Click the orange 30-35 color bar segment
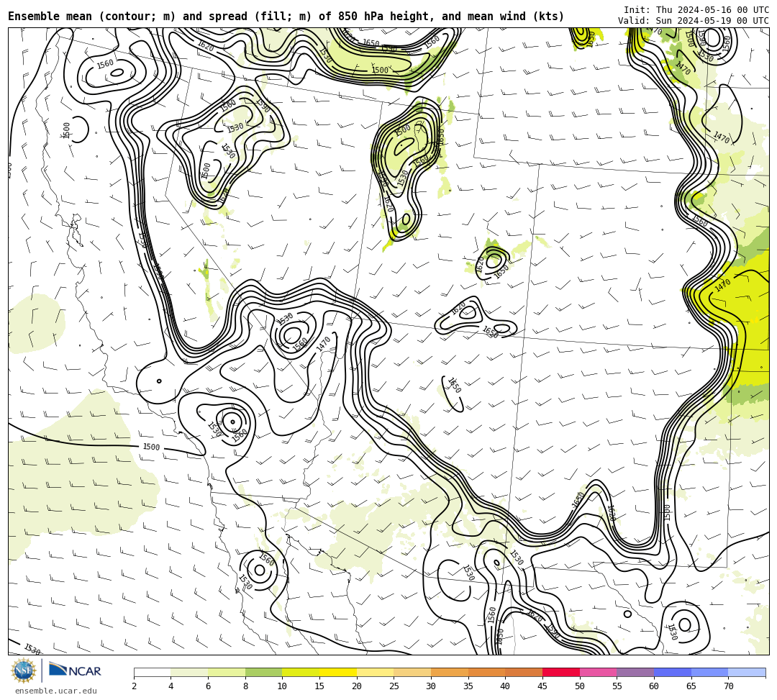 (x=450, y=672)
